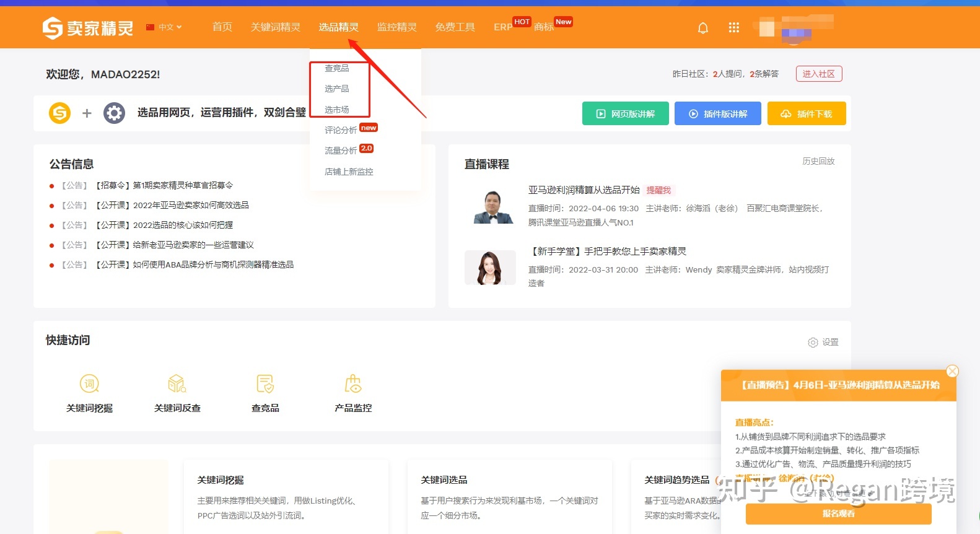
Task: Expand the 中文 language dropdown
Action: (x=165, y=27)
